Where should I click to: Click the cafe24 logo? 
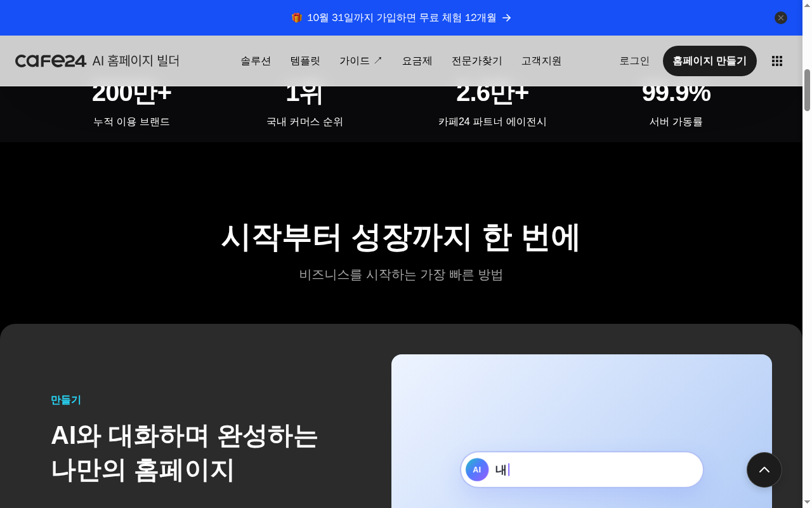(51, 61)
